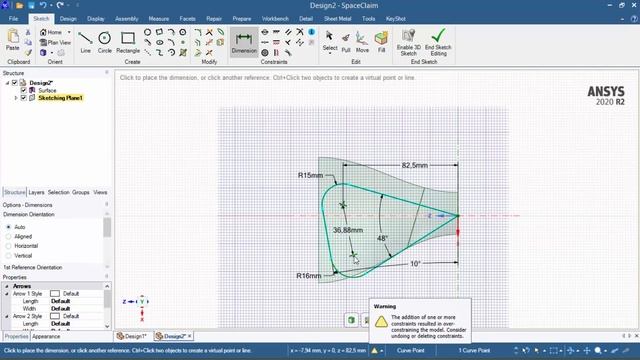Close the Design2 document tab
The width and height of the screenshot is (640, 360).
tap(189, 336)
